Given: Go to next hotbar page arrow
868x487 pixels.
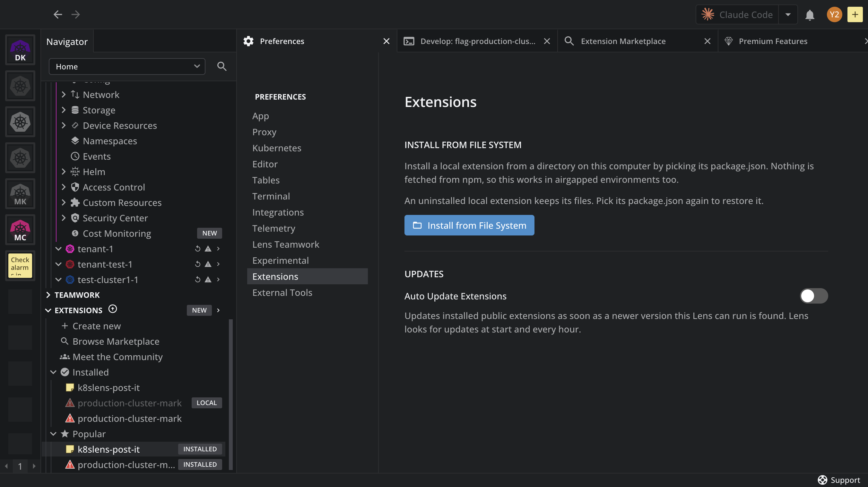Looking at the screenshot, I should click(34, 466).
